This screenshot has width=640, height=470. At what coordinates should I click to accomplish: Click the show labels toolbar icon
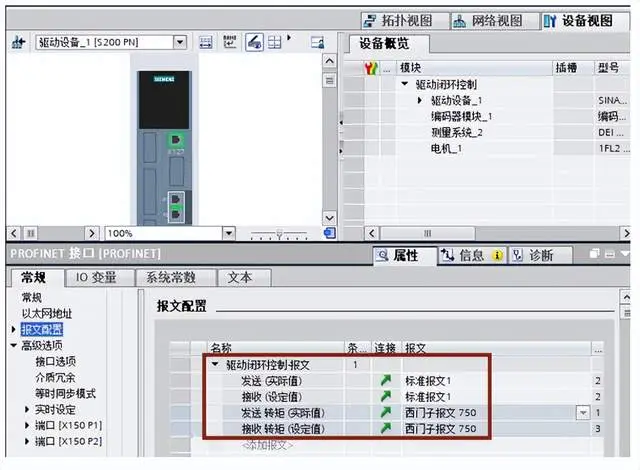pos(230,42)
